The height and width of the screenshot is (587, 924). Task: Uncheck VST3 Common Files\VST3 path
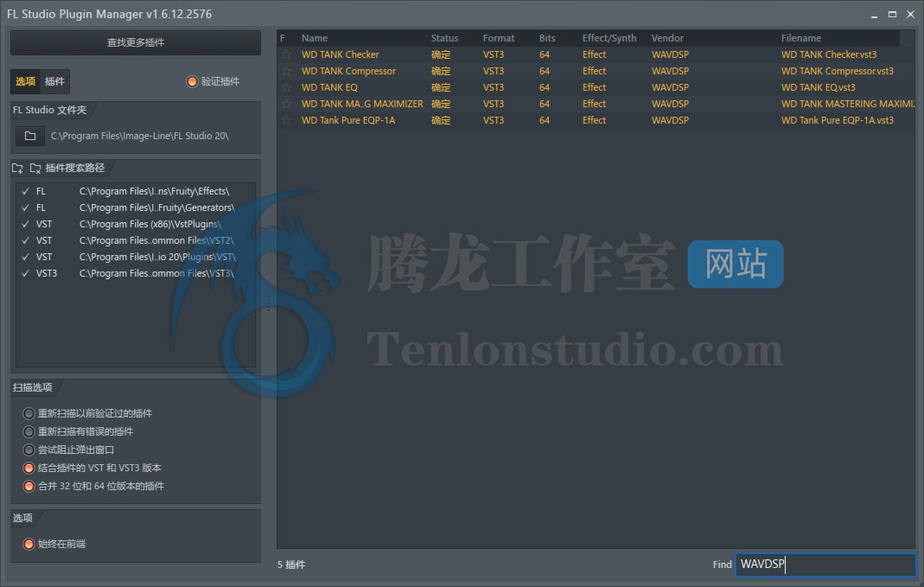tap(25, 273)
